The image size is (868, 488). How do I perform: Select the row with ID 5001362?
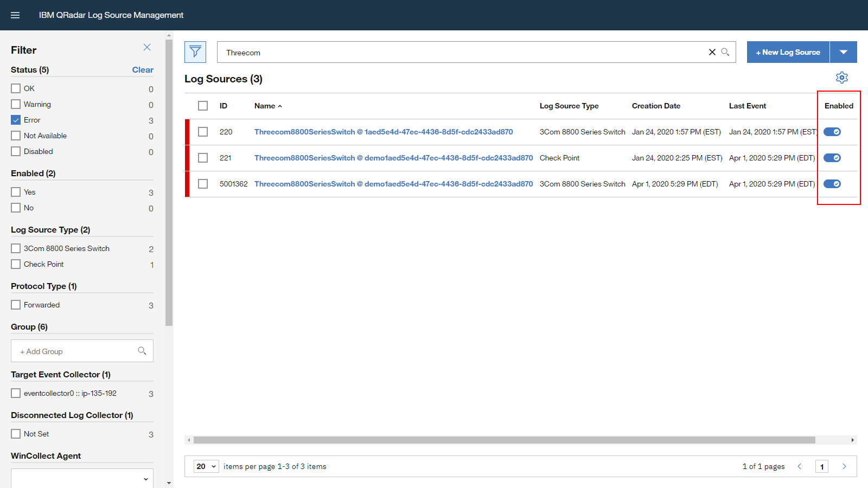coord(203,184)
